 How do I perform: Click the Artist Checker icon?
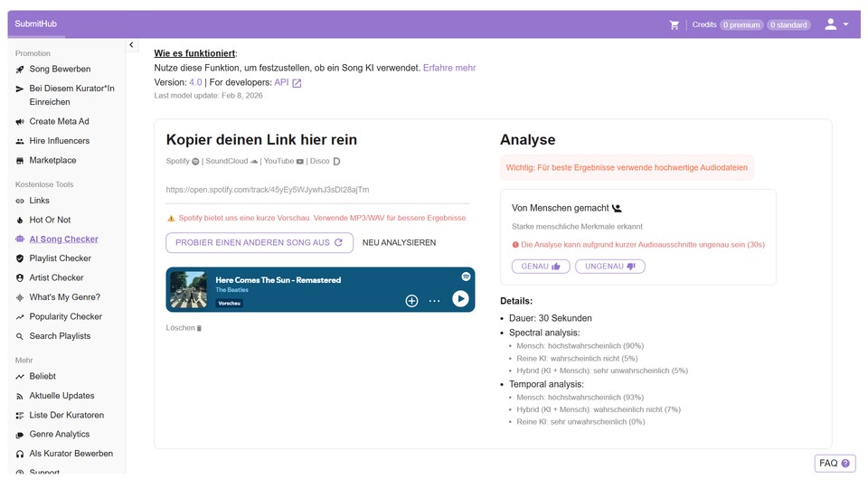tap(20, 277)
